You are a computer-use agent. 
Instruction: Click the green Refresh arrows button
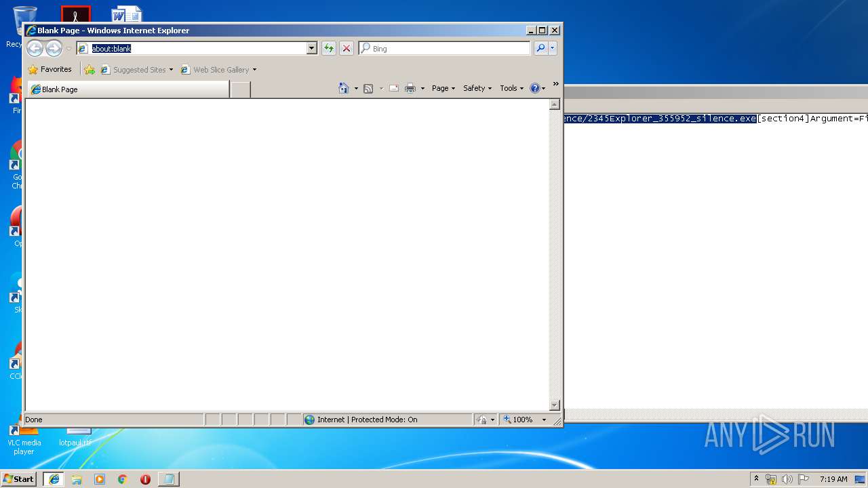pyautogui.click(x=329, y=48)
